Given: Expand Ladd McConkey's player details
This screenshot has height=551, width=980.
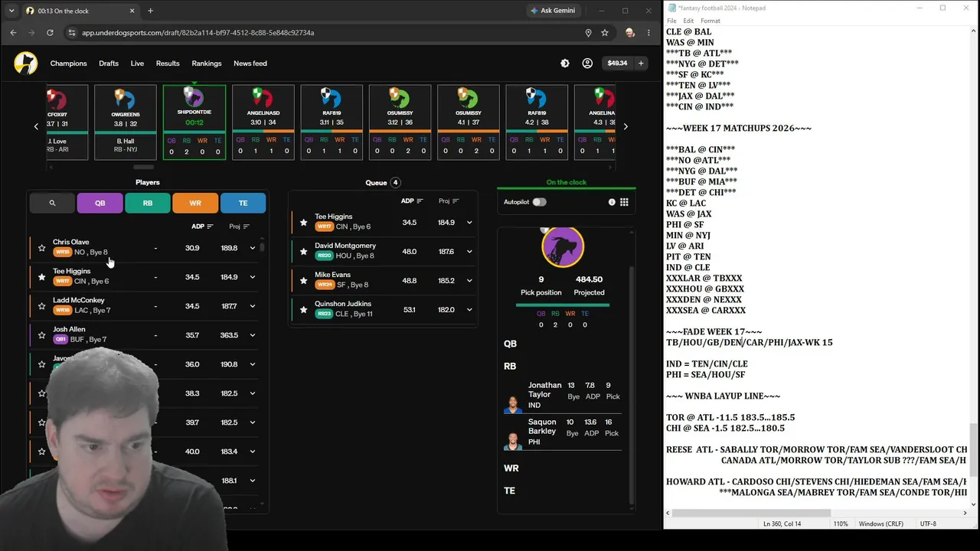Looking at the screenshot, I should pos(252,306).
